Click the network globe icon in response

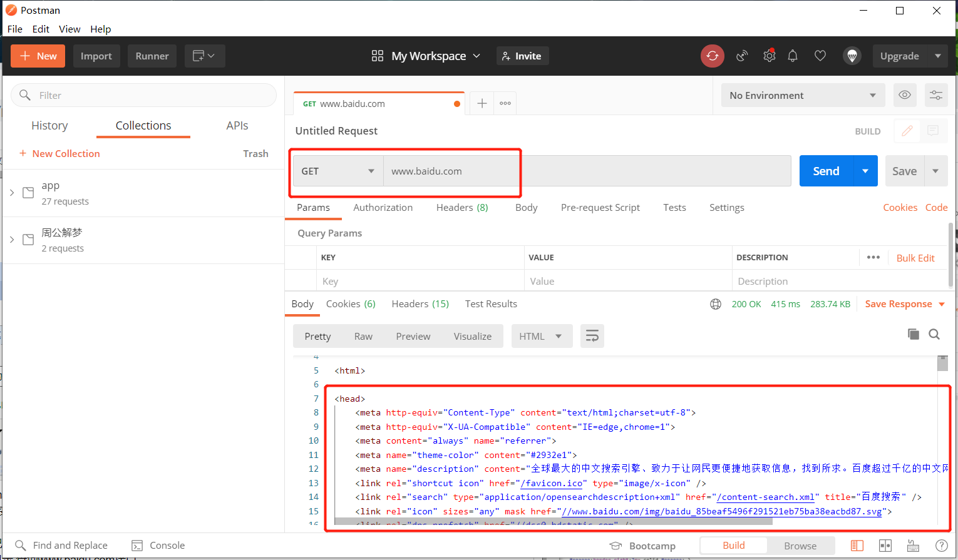(x=716, y=304)
